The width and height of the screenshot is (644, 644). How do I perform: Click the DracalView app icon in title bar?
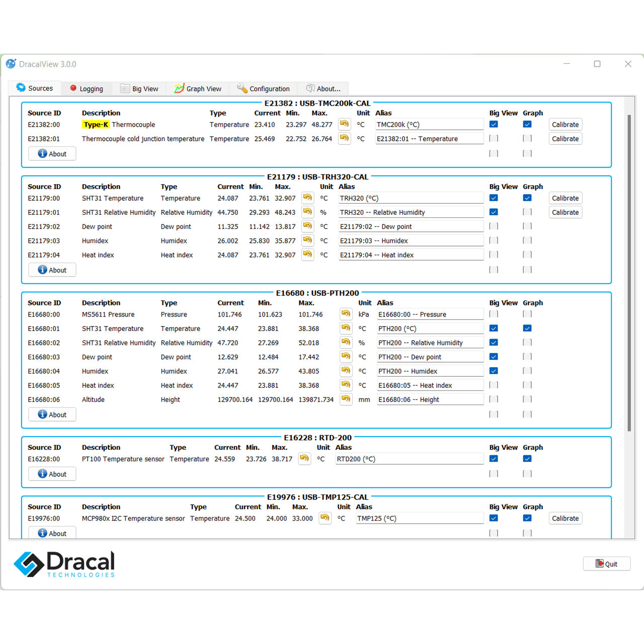coord(11,64)
